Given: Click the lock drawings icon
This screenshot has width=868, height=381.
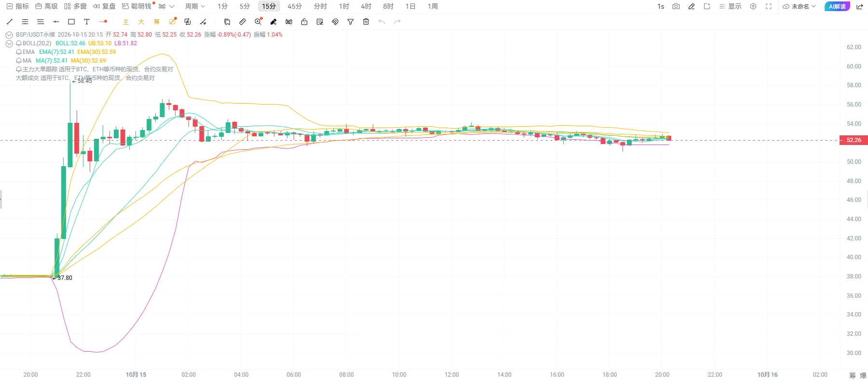Looking at the screenshot, I should [x=304, y=22].
